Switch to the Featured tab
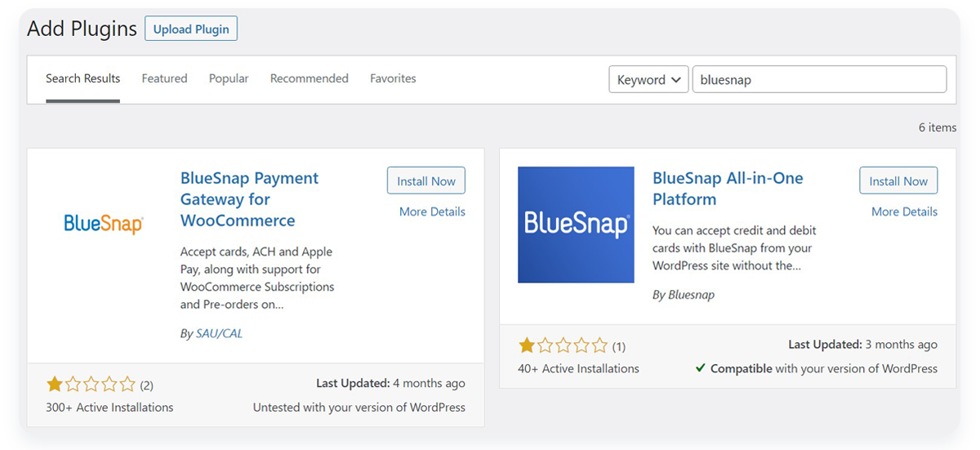 (164, 78)
